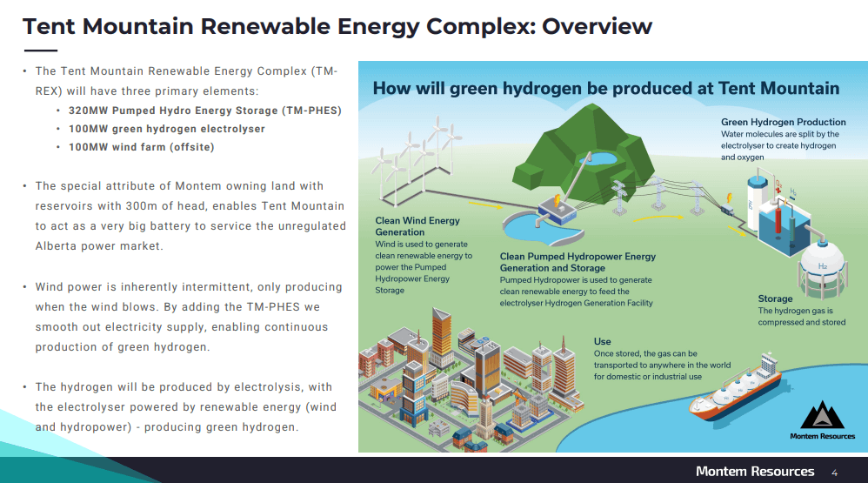Click paragraph starting 'The special attribute of Montem'

click(x=190, y=216)
